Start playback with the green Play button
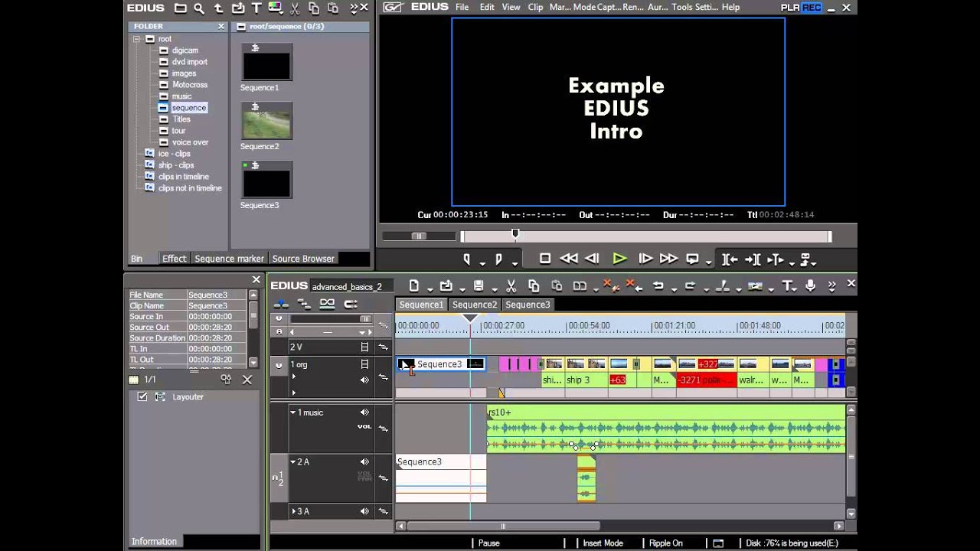This screenshot has width=980, height=551. point(620,259)
